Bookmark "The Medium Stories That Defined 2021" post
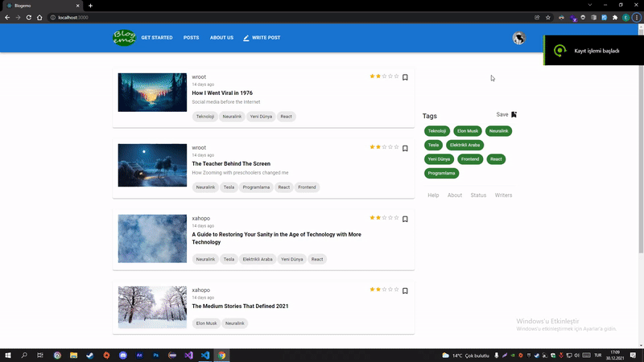644x362 pixels. [x=405, y=290]
